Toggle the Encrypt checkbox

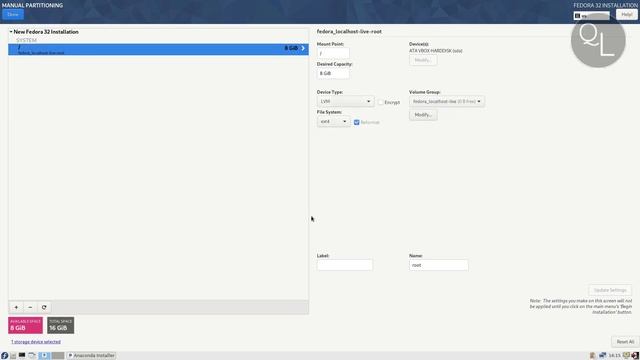[x=381, y=102]
